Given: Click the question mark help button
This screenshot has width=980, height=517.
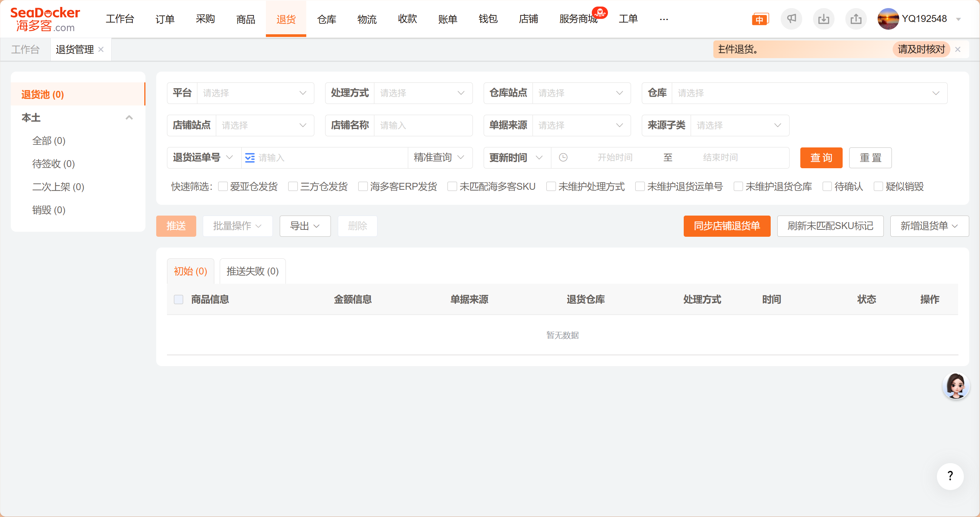Looking at the screenshot, I should coord(950,476).
